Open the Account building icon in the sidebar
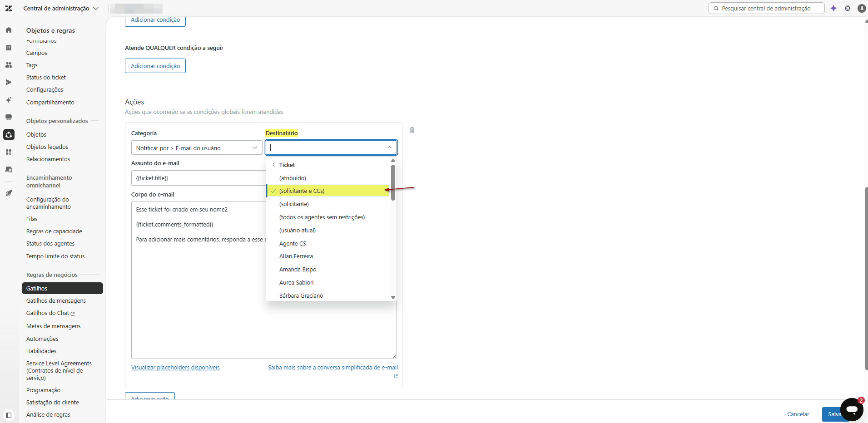868x423 pixels. 9,48
